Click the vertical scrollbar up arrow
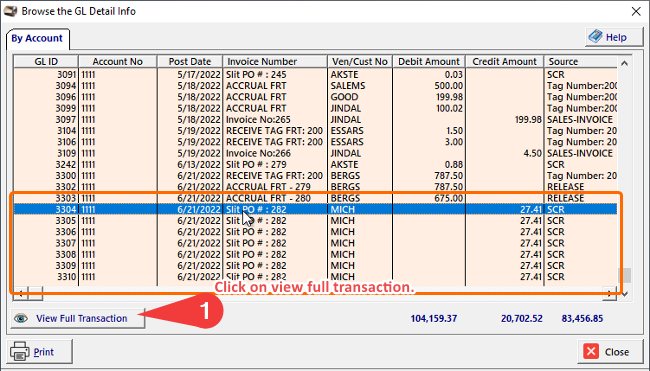Viewport: 650px width, 371px height. pyautogui.click(x=625, y=63)
